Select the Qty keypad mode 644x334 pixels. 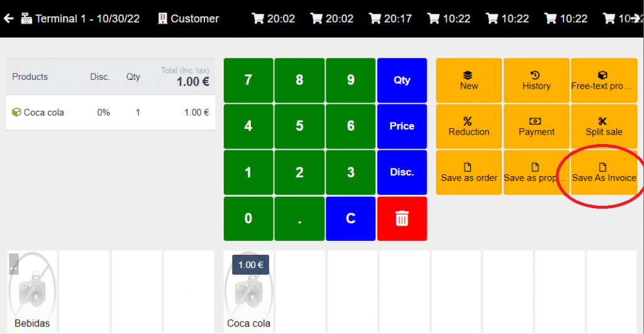point(402,80)
